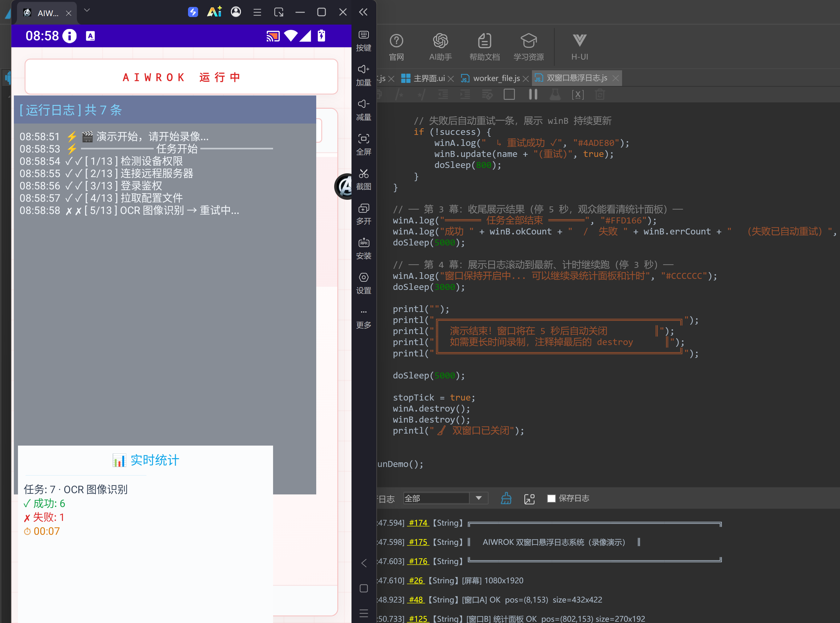The image size is (840, 623).
Task: Close the worker_file.js tab
Action: click(526, 78)
